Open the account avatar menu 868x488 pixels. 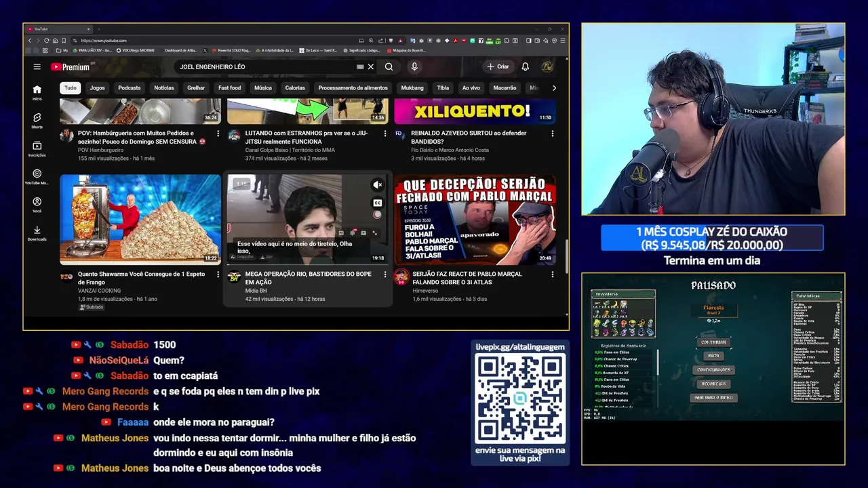[547, 66]
